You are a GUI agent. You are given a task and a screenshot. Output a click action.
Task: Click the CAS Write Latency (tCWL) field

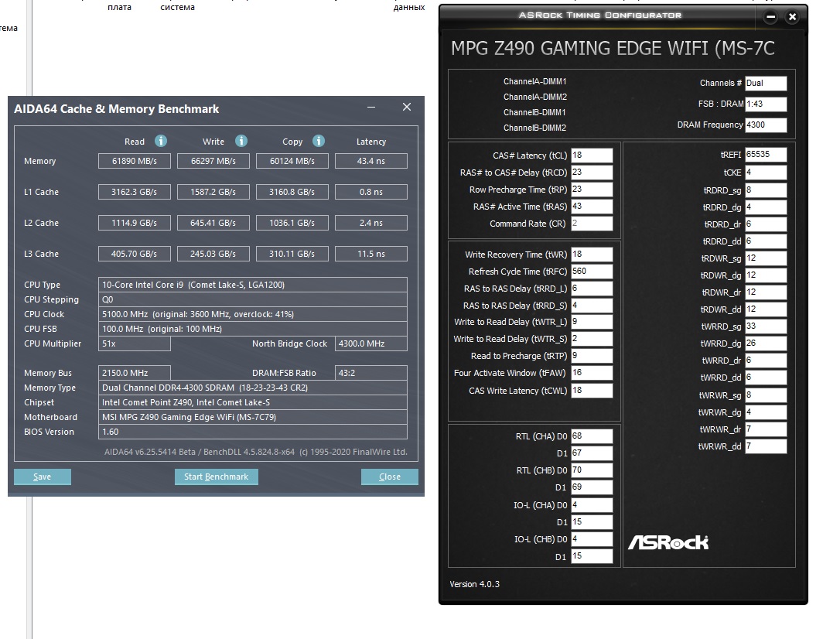592,391
